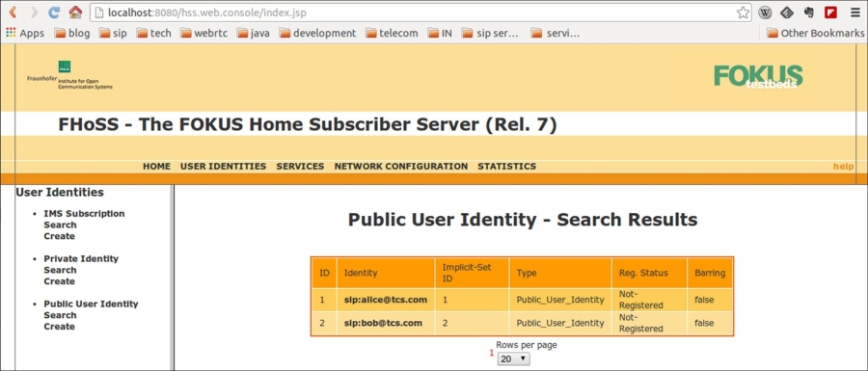The image size is (868, 371).
Task: Click the Wikipedia W extension icon
Action: (765, 13)
